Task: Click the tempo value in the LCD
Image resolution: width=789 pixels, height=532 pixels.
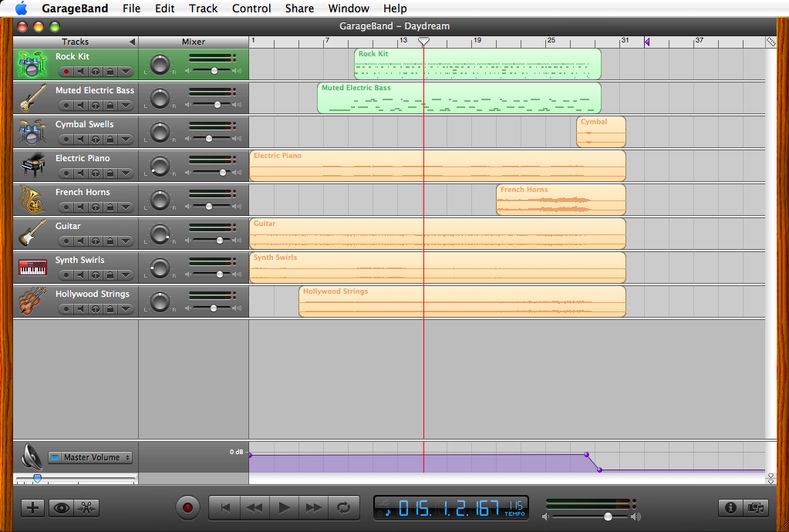Action: [x=515, y=505]
